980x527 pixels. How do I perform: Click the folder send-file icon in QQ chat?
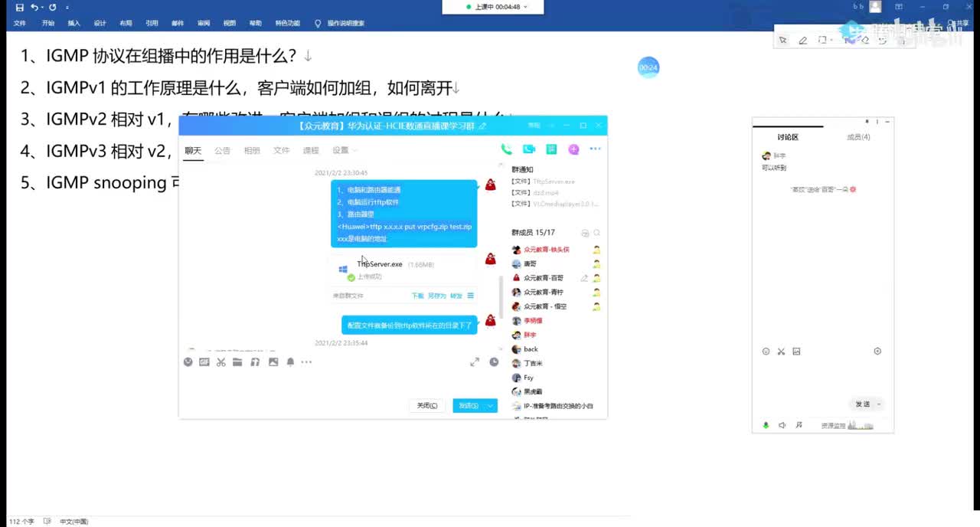(237, 362)
